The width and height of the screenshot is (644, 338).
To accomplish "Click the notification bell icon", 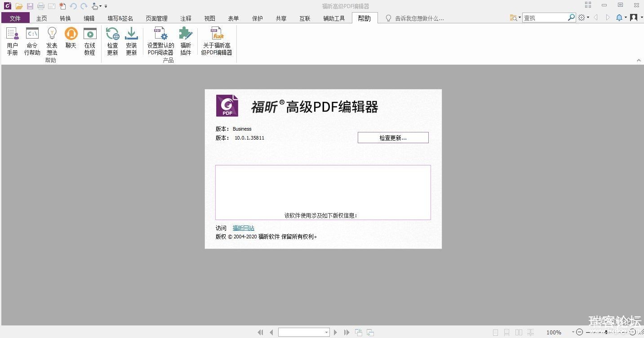I will (x=619, y=18).
